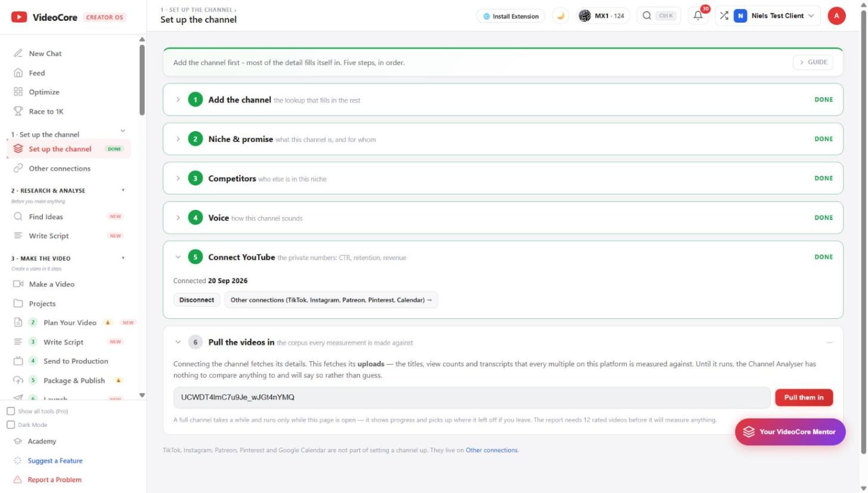Enable Show all tools (Pro) checkbox

pyautogui.click(x=11, y=411)
